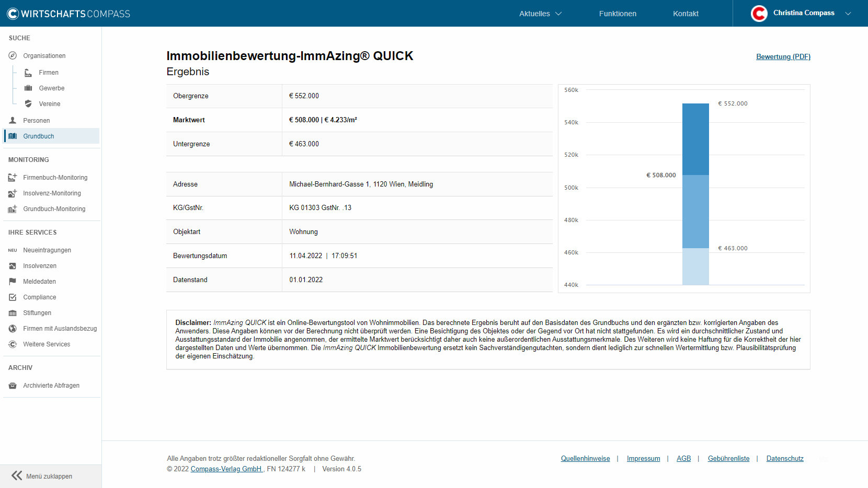Click the Stiftungen building icon
Viewport: 868px width, 488px height.
(13, 313)
